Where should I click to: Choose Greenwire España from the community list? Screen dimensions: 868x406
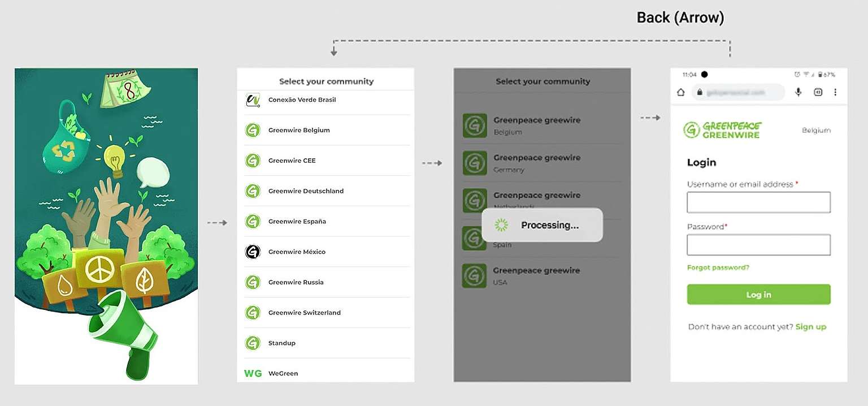coord(298,221)
